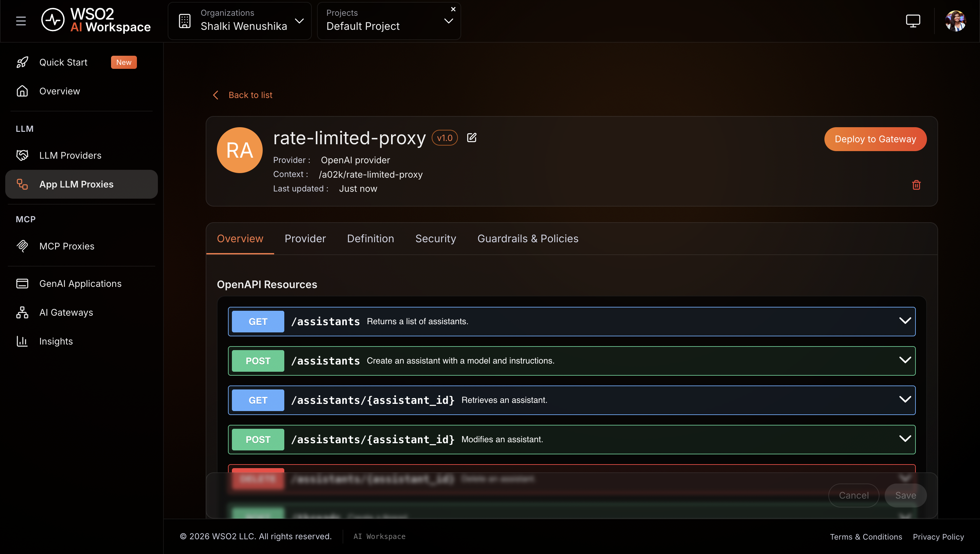Click the Save button
The width and height of the screenshot is (980, 554).
(905, 495)
